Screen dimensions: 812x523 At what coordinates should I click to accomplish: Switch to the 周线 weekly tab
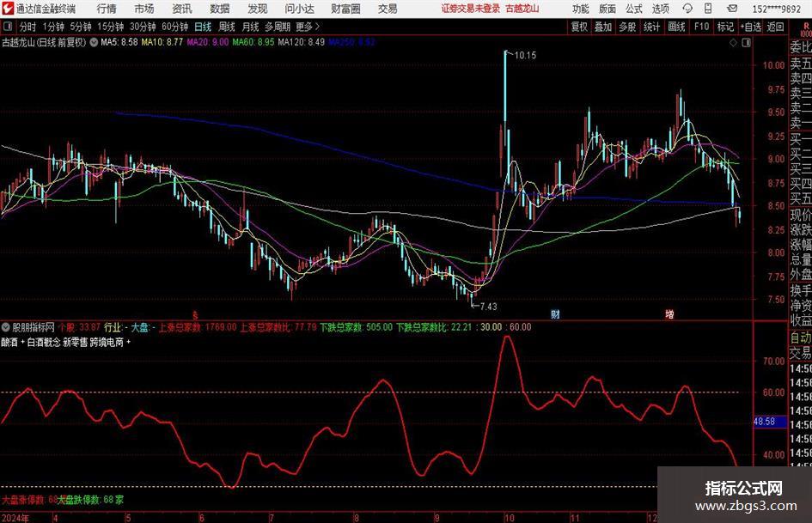(226, 27)
